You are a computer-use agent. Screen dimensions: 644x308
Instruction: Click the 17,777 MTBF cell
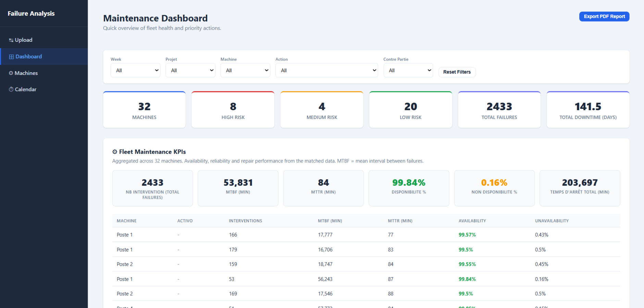325,235
